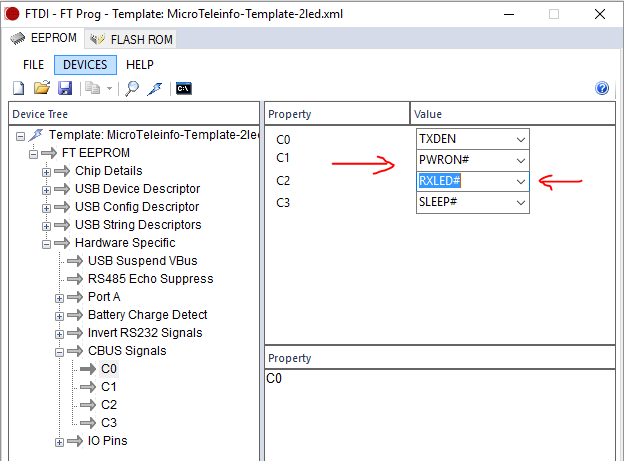Select the FT EEPROM tree label
The image size is (624, 461).
[96, 153]
